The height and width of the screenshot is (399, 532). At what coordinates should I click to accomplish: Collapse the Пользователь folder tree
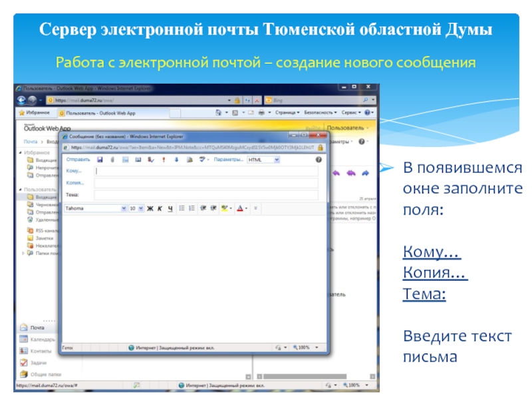[x=21, y=190]
